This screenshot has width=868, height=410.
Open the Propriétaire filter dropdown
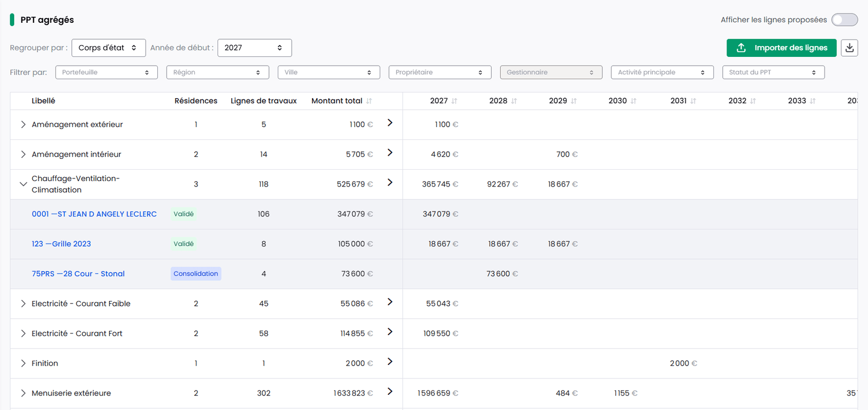click(440, 72)
